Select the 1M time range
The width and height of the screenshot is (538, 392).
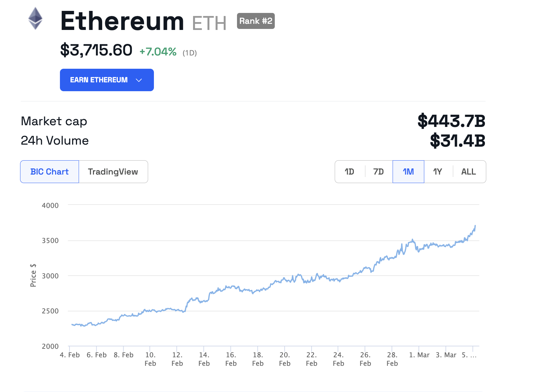click(408, 172)
